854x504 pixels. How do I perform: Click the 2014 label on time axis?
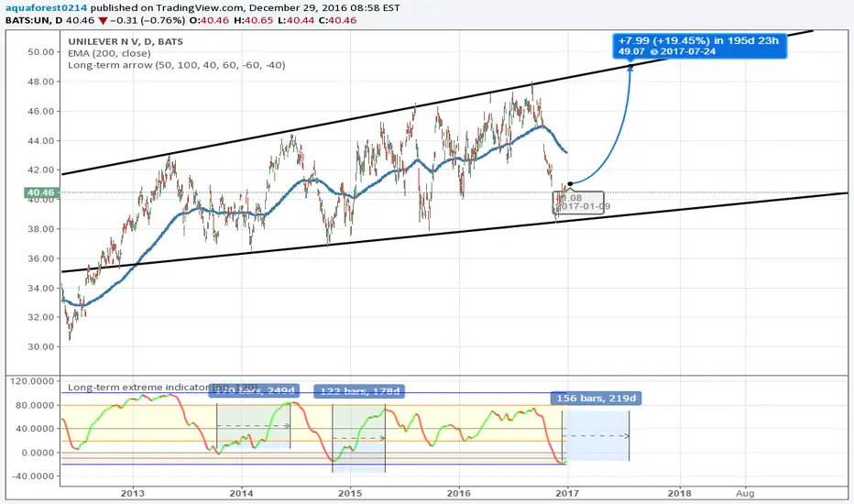[x=241, y=494]
